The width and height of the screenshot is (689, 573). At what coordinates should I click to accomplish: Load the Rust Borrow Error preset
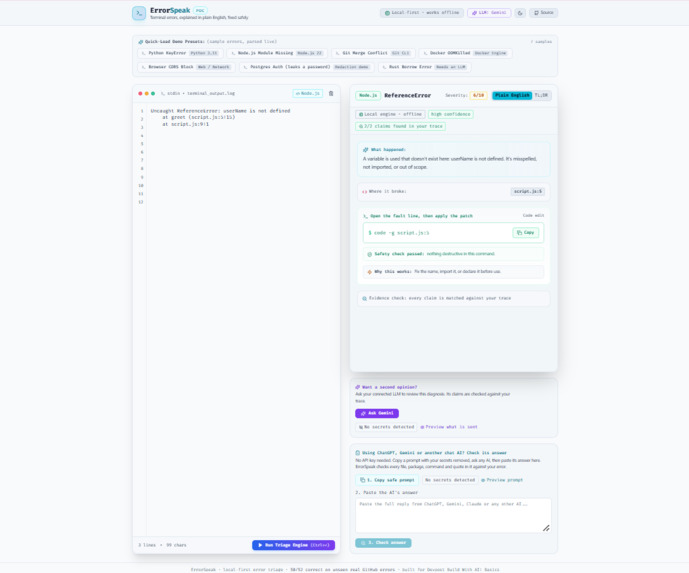(424, 67)
